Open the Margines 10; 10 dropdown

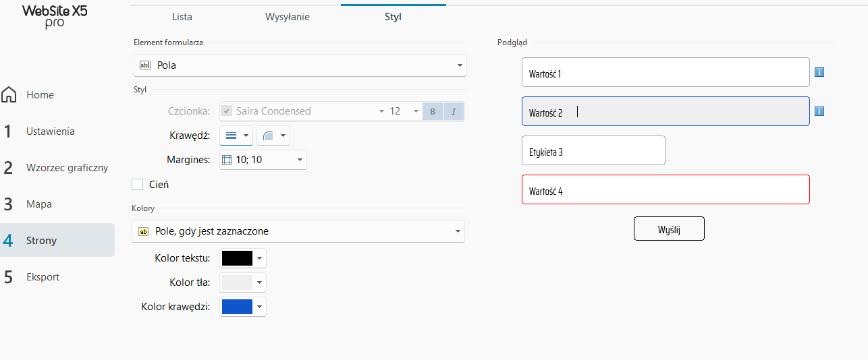tap(263, 160)
